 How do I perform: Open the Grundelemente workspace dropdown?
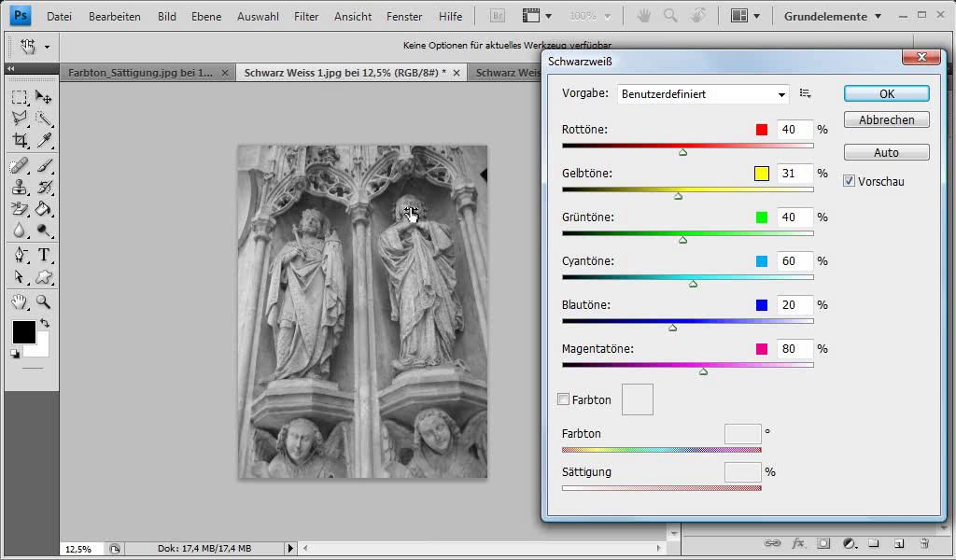[x=833, y=17]
